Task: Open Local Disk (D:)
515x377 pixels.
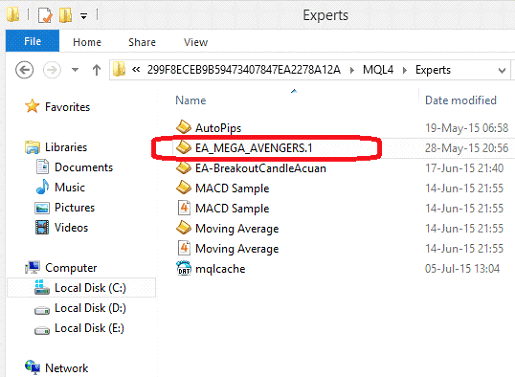Action: click(x=90, y=308)
